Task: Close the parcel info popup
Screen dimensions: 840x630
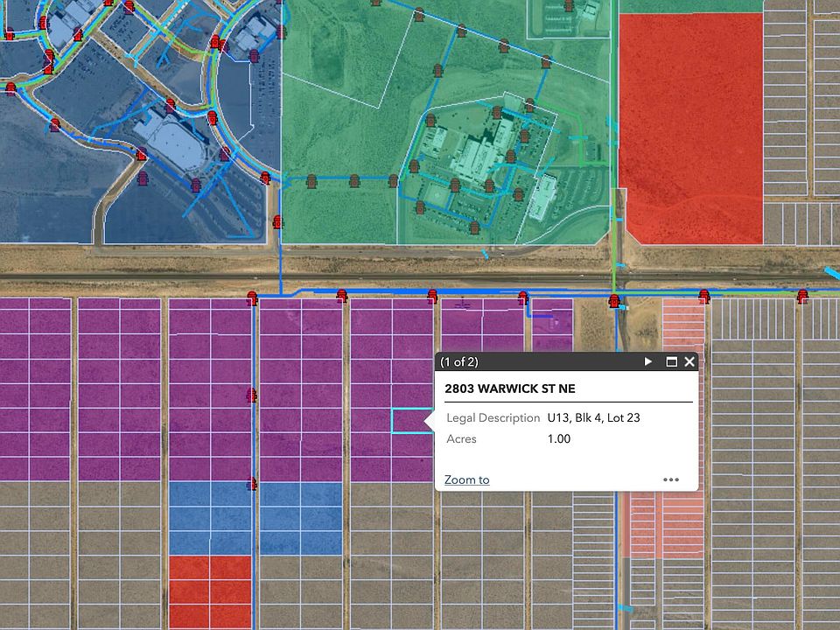Action: click(689, 361)
